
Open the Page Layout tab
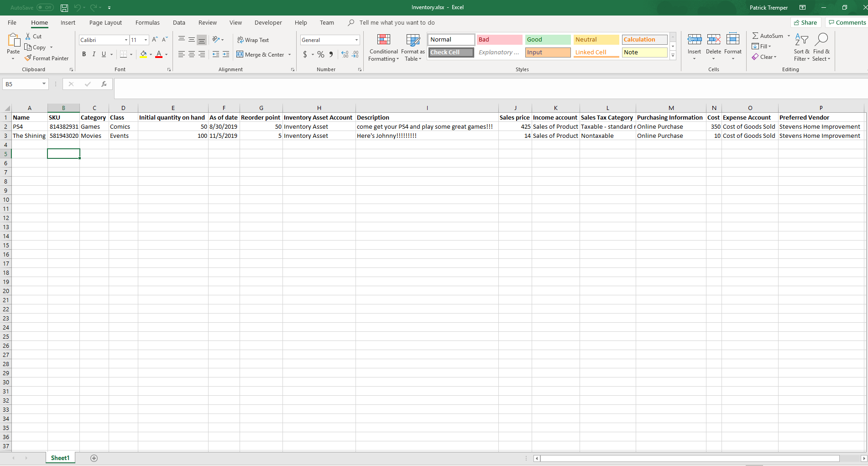tap(105, 23)
